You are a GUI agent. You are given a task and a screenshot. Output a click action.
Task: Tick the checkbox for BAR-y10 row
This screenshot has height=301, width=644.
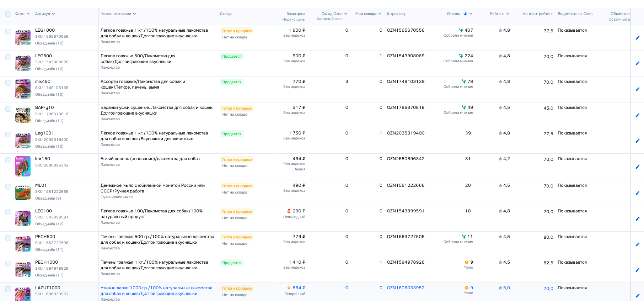tap(8, 109)
